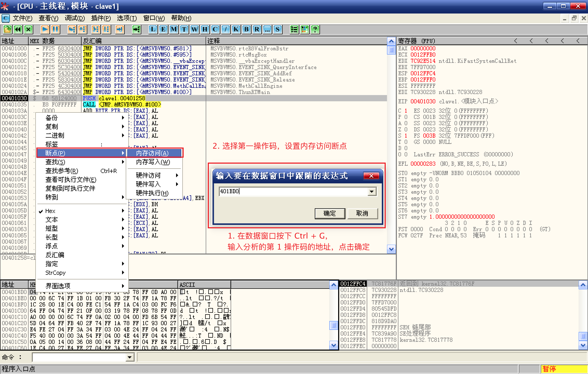
Task: Open the Breakpoints 'B' window icon
Action: tap(246, 29)
